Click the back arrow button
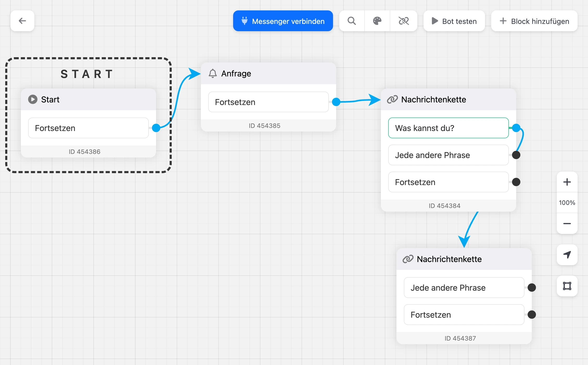The image size is (588, 365). tap(22, 21)
